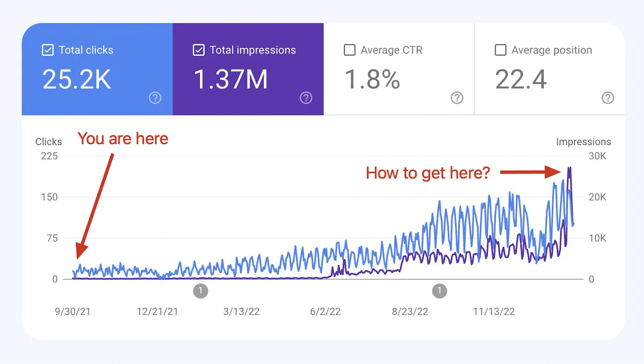The image size is (644, 364).
Task: Click the Impressions axis title
Action: [583, 142]
